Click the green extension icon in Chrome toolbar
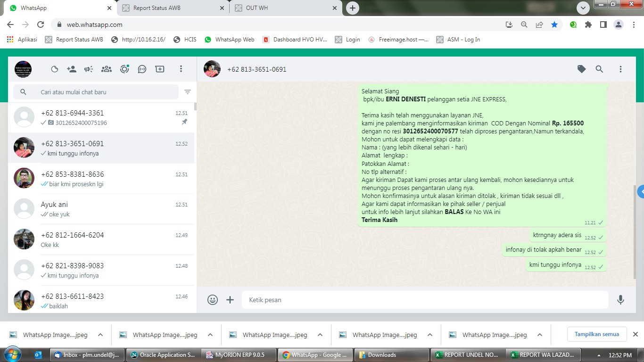 pos(573,25)
